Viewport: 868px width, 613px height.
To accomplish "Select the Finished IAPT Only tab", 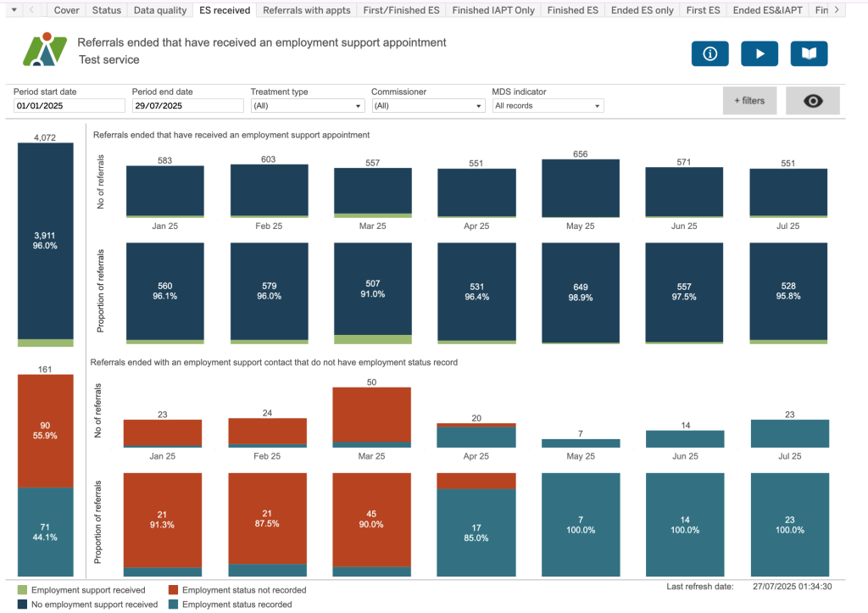I will [493, 10].
